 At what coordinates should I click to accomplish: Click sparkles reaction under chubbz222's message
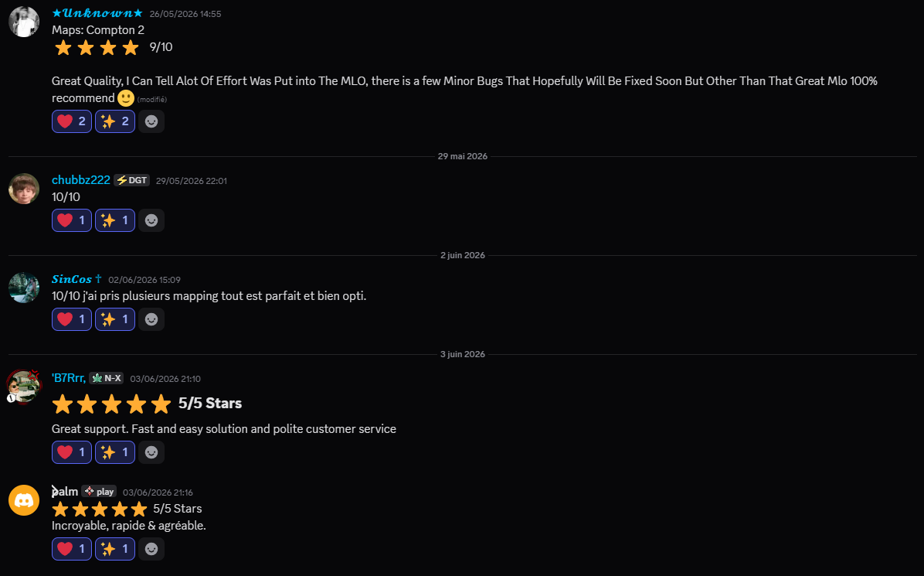point(115,220)
